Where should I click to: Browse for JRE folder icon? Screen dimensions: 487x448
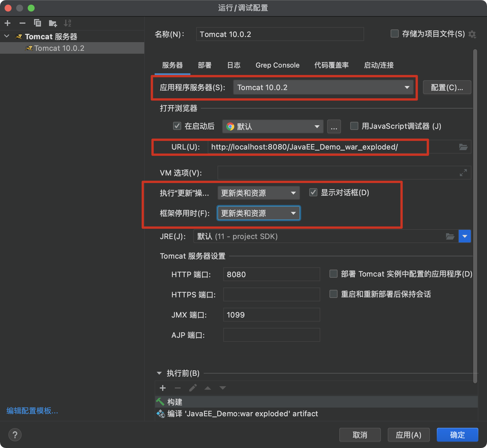coord(450,236)
